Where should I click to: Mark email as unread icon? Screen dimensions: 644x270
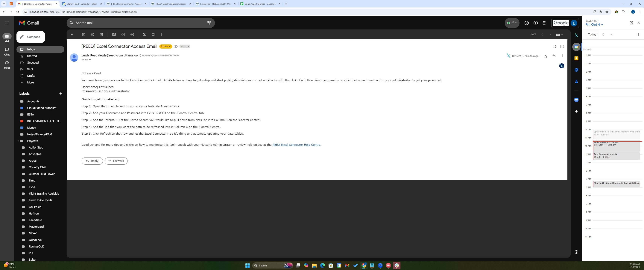114,34
